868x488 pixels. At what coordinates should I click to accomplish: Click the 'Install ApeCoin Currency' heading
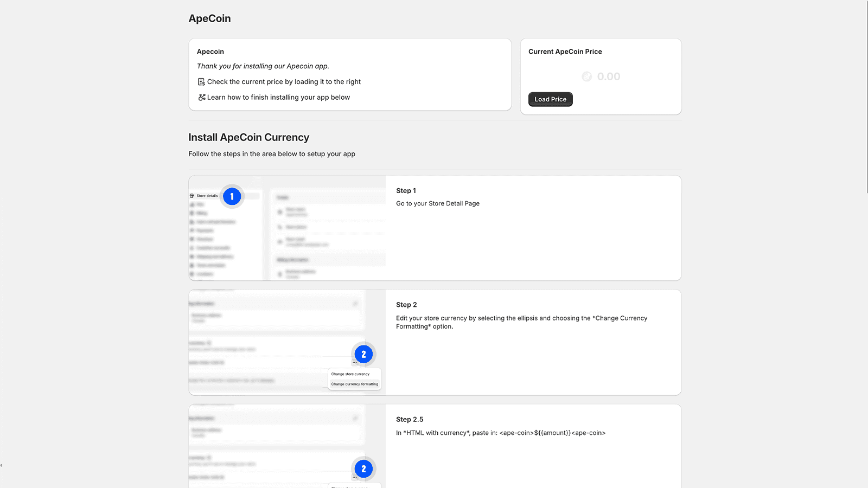pos(248,138)
